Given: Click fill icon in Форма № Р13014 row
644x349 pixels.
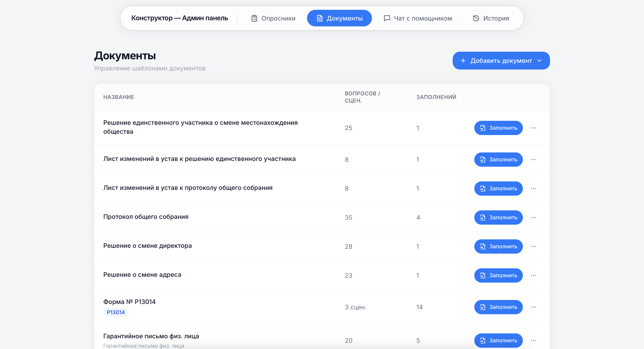Looking at the screenshot, I should 483,307.
